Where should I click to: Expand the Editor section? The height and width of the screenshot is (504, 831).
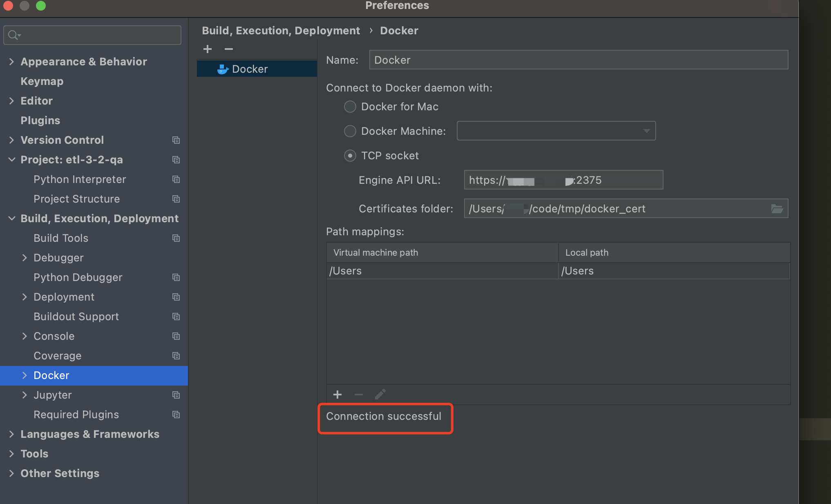coord(11,101)
